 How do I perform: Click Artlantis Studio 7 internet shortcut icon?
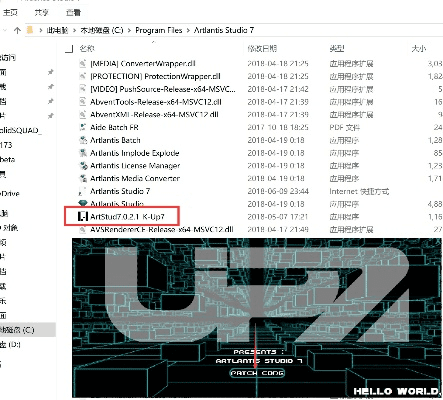(82, 191)
